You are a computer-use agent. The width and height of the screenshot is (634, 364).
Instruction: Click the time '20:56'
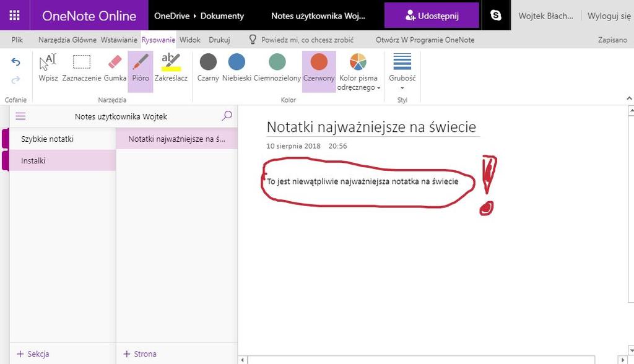pyautogui.click(x=337, y=146)
